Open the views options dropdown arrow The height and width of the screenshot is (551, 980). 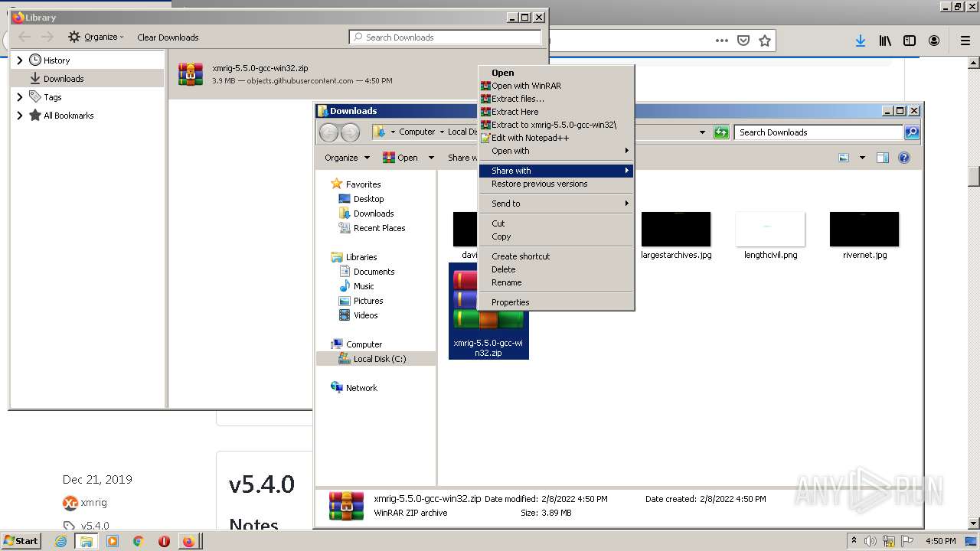click(862, 158)
